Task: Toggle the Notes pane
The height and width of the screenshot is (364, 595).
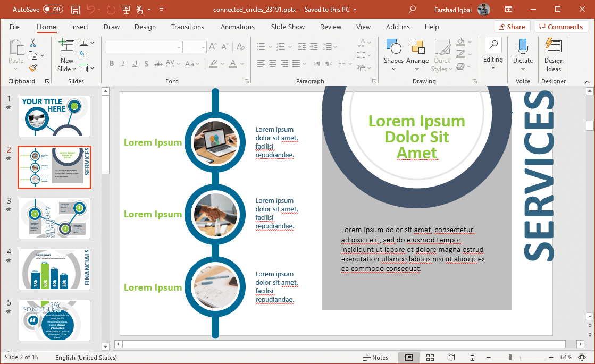Action: pyautogui.click(x=375, y=358)
